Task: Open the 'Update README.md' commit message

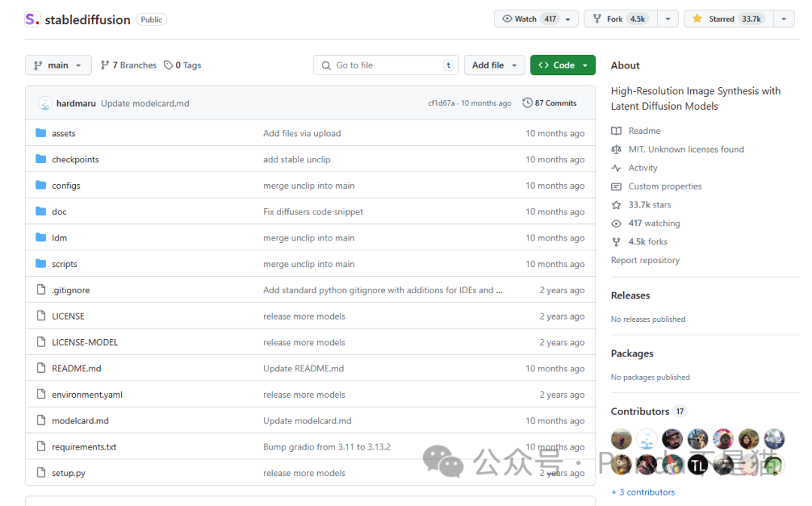Action: click(x=304, y=368)
